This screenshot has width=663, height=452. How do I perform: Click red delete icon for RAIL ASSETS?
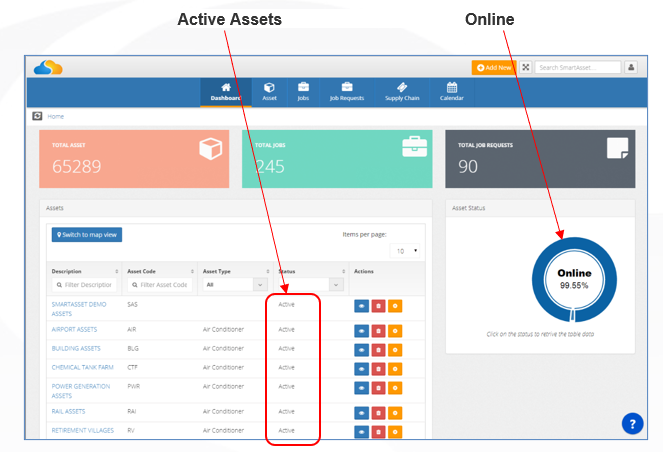click(x=378, y=413)
